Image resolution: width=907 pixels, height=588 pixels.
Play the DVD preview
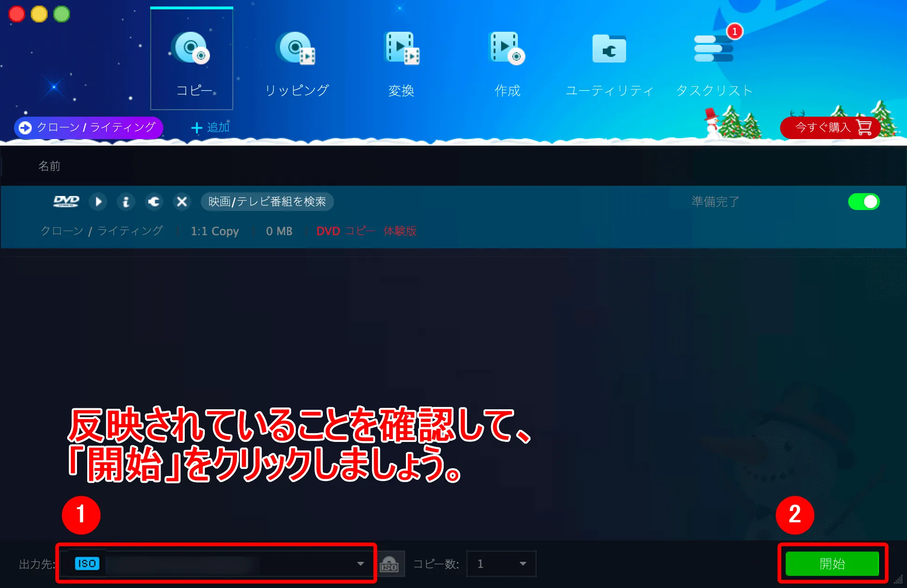click(98, 202)
